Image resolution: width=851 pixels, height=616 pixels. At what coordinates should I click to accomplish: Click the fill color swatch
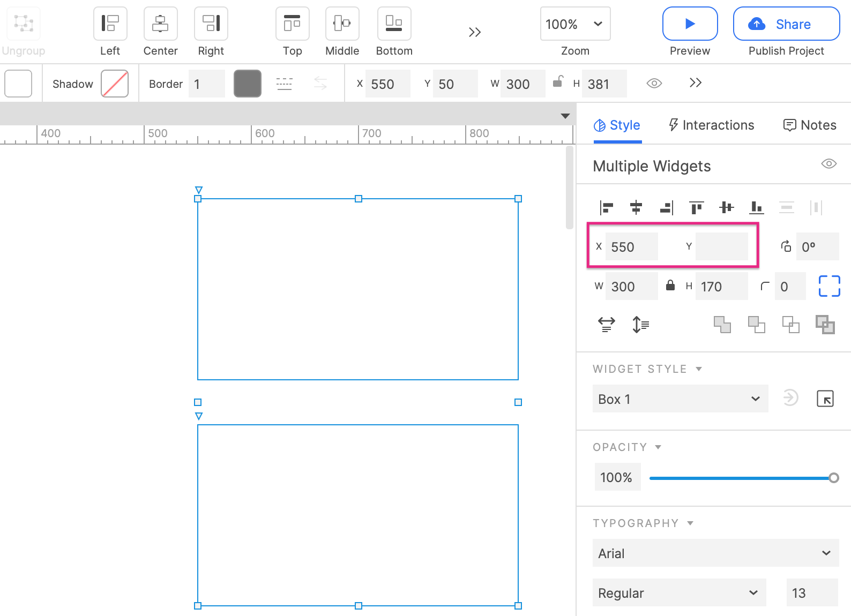(18, 84)
